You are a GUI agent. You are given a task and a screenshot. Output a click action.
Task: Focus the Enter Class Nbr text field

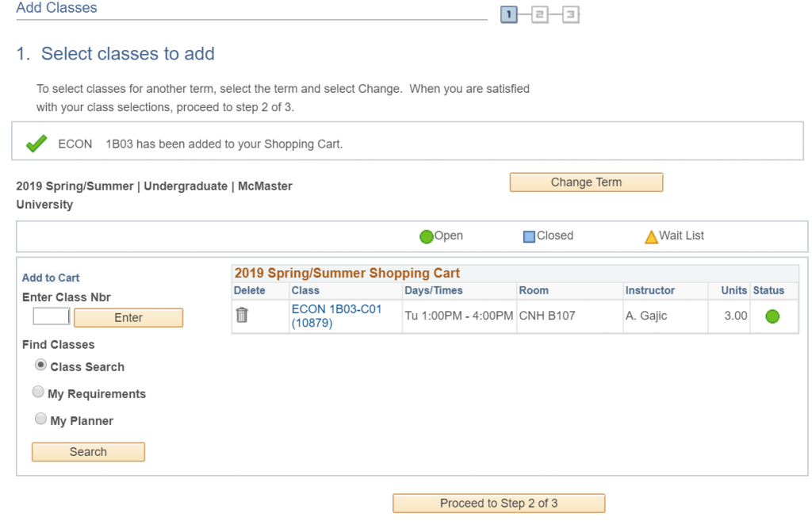(x=51, y=317)
